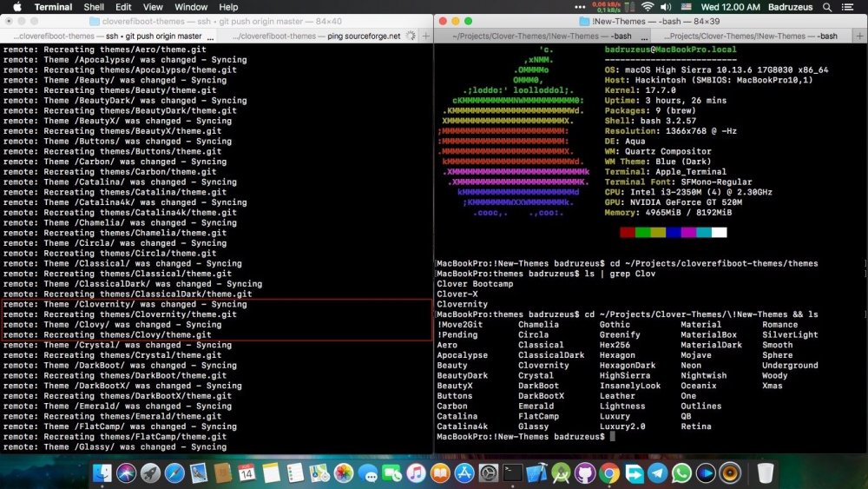
Task: Click 'Clover Bootcamp' output line
Action: tap(475, 283)
